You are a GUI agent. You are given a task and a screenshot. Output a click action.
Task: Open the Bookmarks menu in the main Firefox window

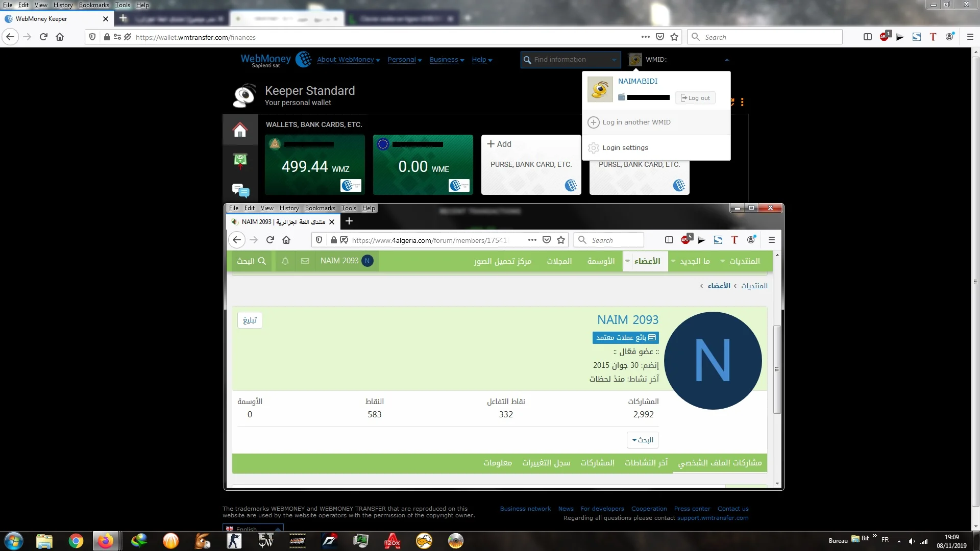click(94, 5)
